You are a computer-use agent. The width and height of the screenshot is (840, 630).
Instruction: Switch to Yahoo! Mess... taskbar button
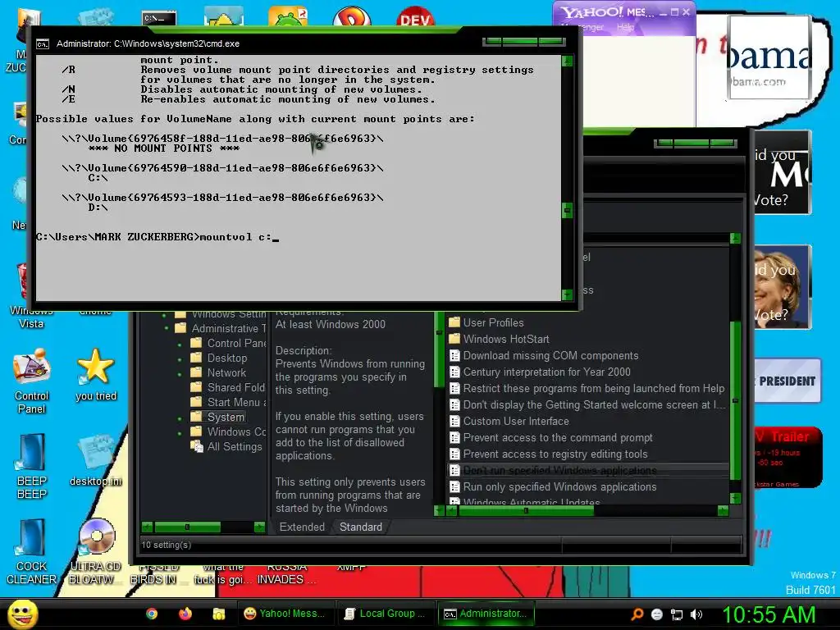pos(285,614)
